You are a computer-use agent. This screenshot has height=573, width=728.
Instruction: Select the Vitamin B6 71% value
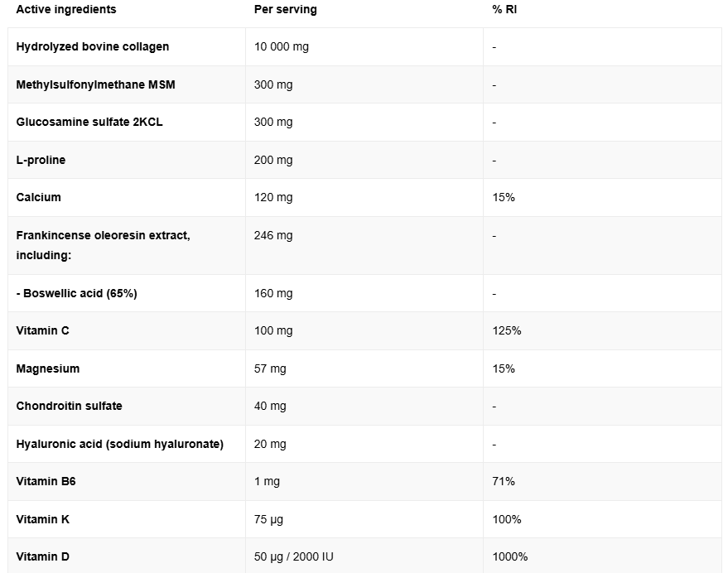coord(504,481)
